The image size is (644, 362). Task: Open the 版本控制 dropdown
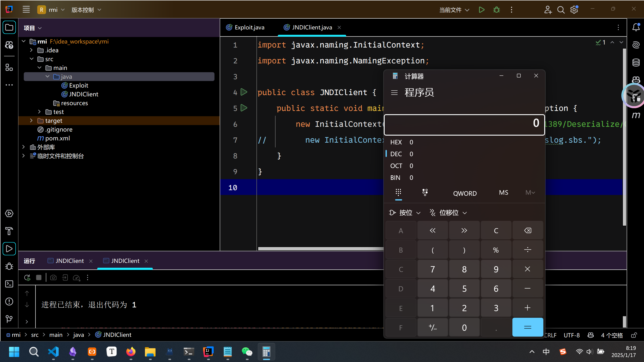point(86,10)
